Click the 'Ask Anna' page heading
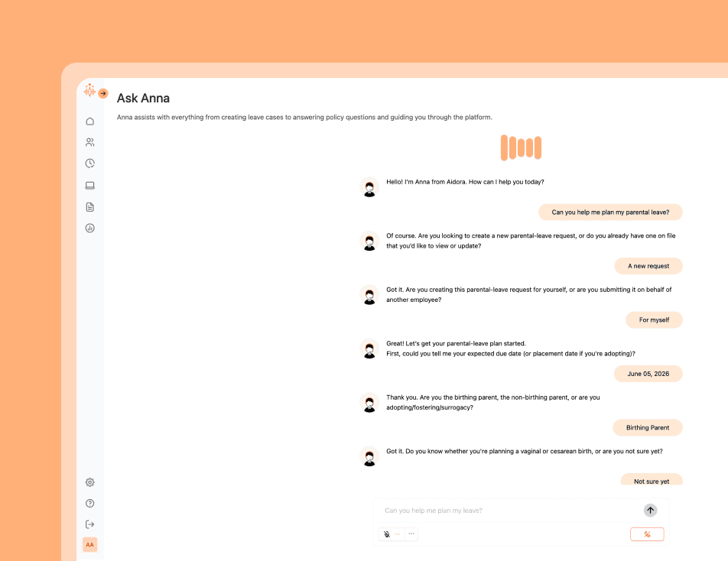Screen dimensions: 728x561 click(x=143, y=99)
